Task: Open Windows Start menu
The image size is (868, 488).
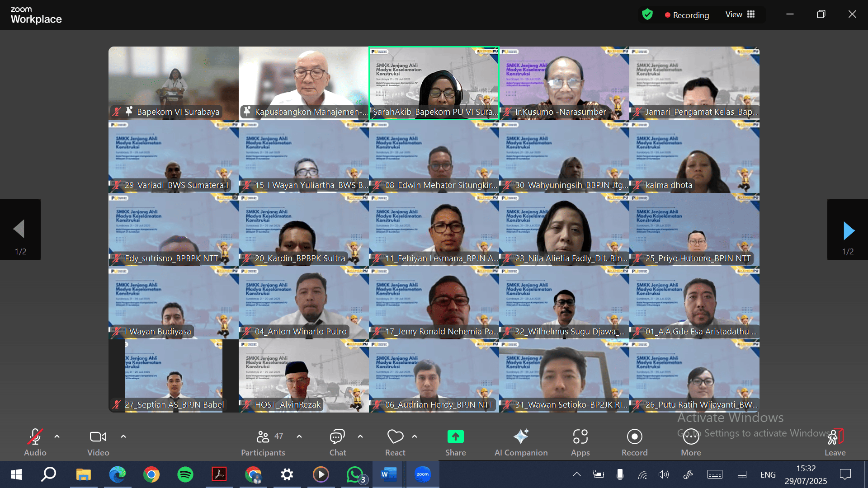Action: coord(16,474)
